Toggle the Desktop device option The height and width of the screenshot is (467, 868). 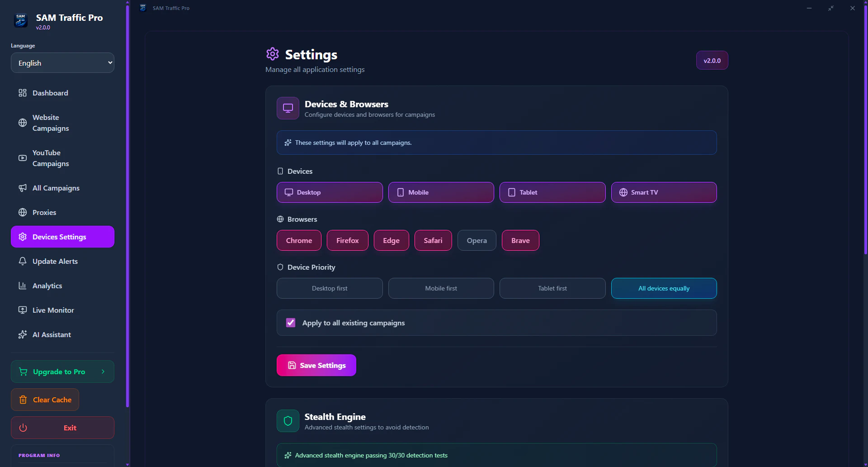tap(330, 192)
